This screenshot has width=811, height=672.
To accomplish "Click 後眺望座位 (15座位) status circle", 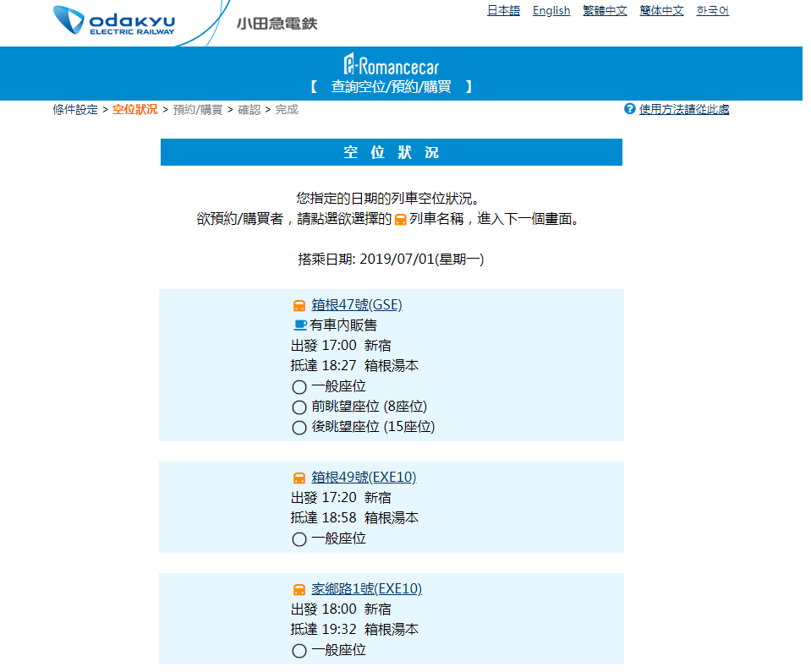I will [x=299, y=428].
